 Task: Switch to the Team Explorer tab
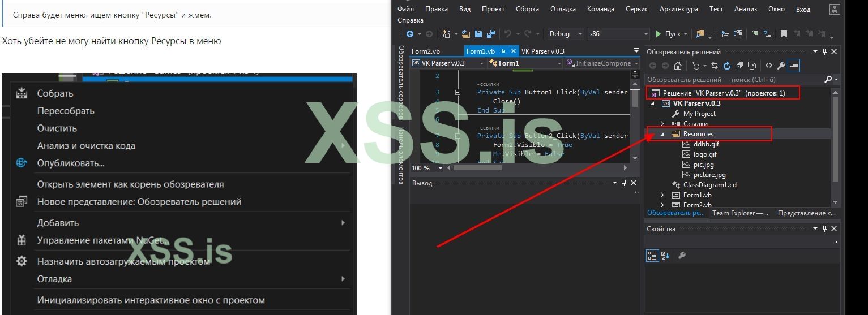tap(740, 213)
